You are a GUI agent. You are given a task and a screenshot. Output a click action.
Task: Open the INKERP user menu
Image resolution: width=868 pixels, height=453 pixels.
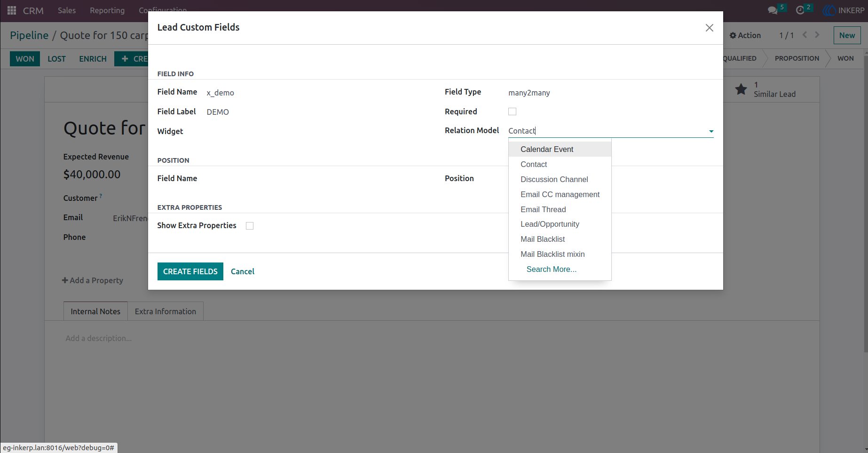844,10
